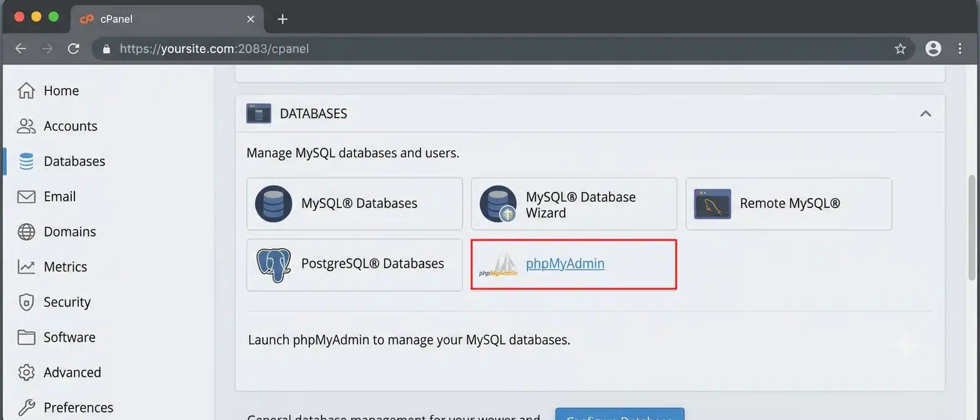Image resolution: width=980 pixels, height=420 pixels.
Task: Go to Metrics in the sidebar
Action: tap(65, 267)
